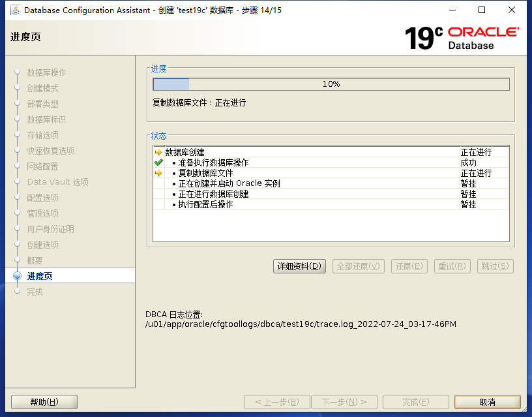Click 正在进行数据库创建 row text
Screen dimensions: 532x417
[213, 194]
